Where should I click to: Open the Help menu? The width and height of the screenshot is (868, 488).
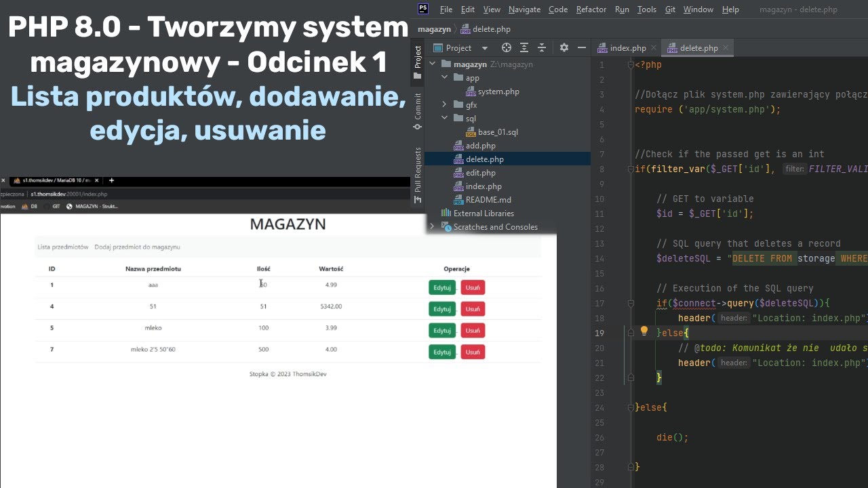pos(730,9)
